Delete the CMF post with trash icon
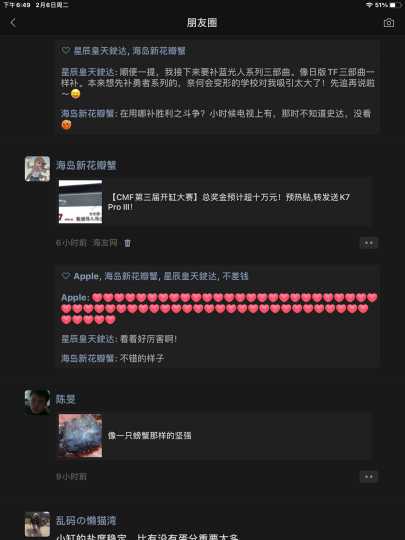The height and width of the screenshot is (540, 405). pos(127,243)
